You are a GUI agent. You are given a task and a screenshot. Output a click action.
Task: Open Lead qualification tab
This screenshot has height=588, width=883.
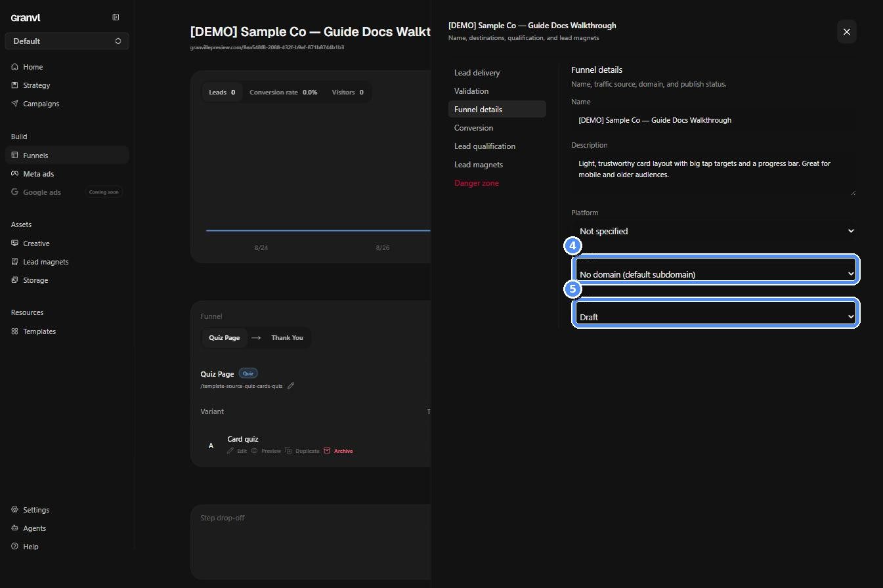(497, 146)
